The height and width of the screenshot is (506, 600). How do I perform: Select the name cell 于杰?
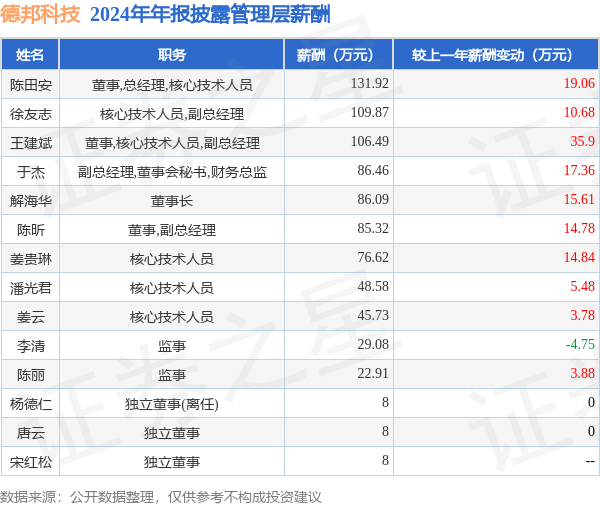coord(31,172)
